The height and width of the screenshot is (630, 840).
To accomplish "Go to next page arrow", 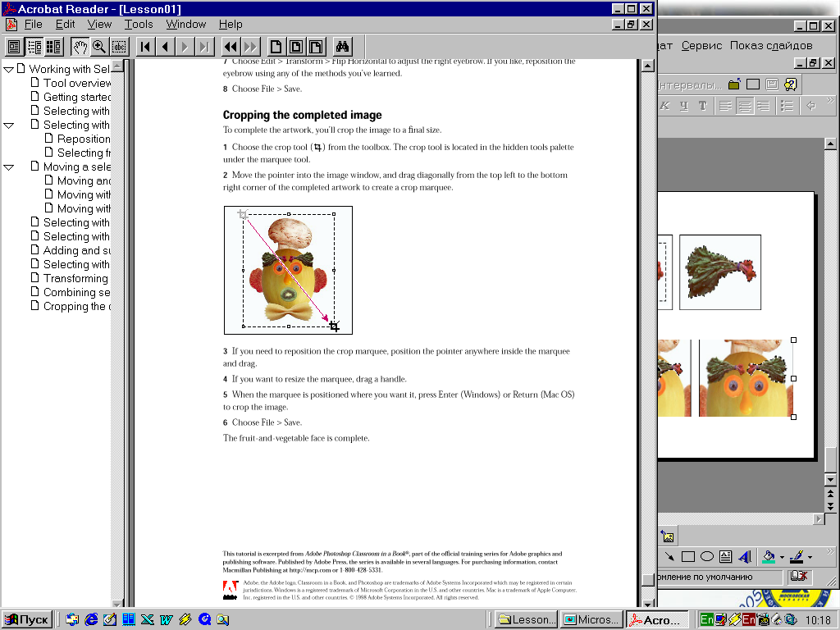I will tap(185, 47).
